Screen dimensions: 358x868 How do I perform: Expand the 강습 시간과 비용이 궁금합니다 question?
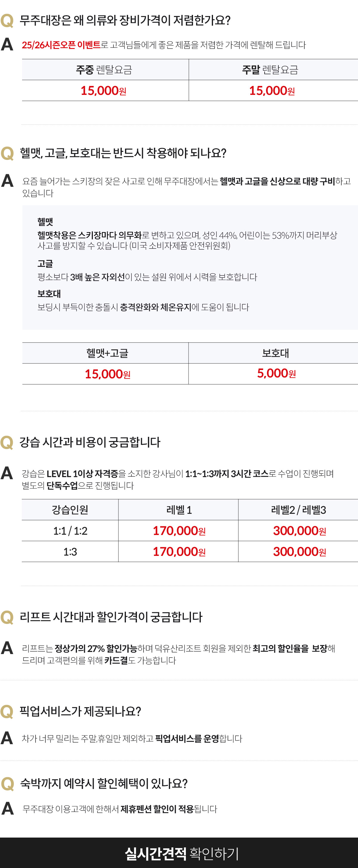pyautogui.click(x=90, y=442)
